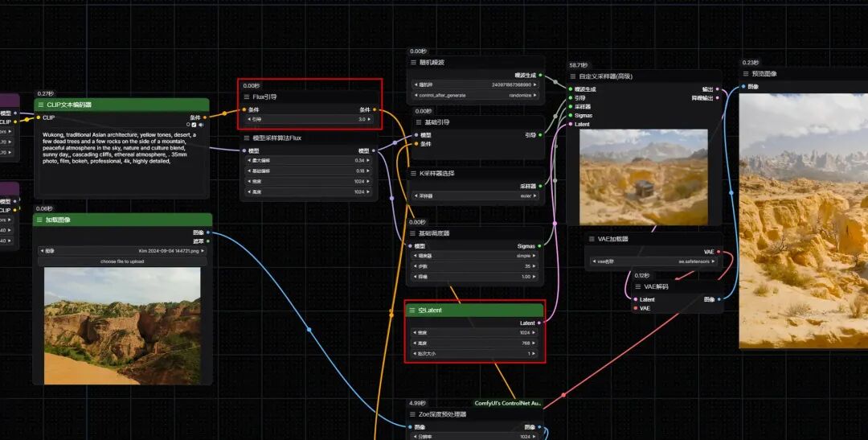The height and width of the screenshot is (440, 868).
Task: Click the 模型 output socket of 模型采样算法Flux
Action: [x=375, y=150]
